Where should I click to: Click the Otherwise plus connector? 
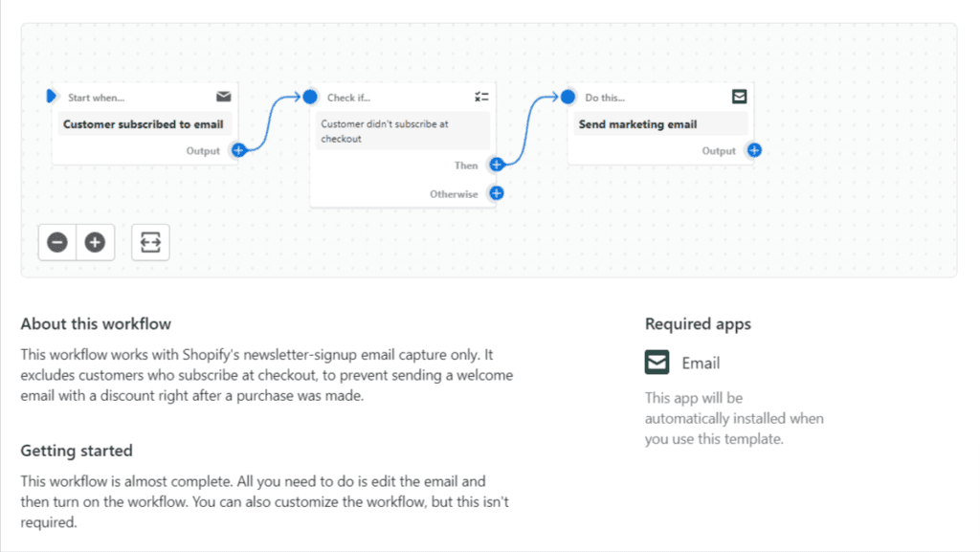[x=497, y=193]
